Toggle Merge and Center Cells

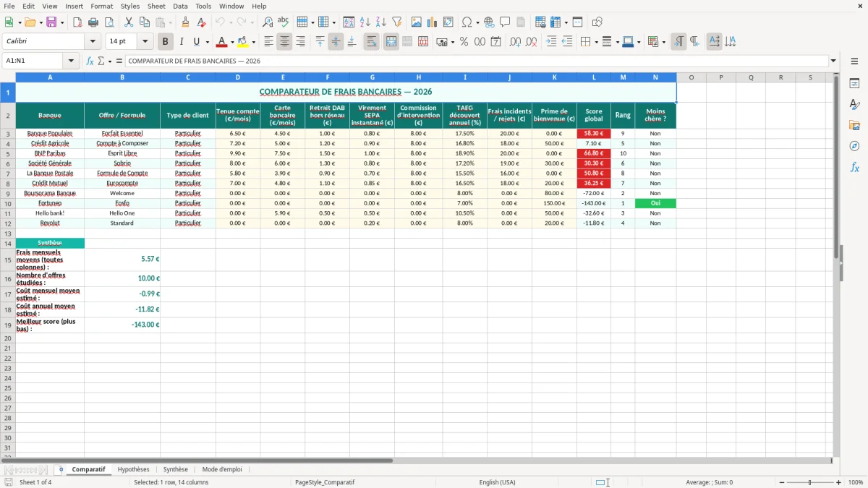point(391,42)
